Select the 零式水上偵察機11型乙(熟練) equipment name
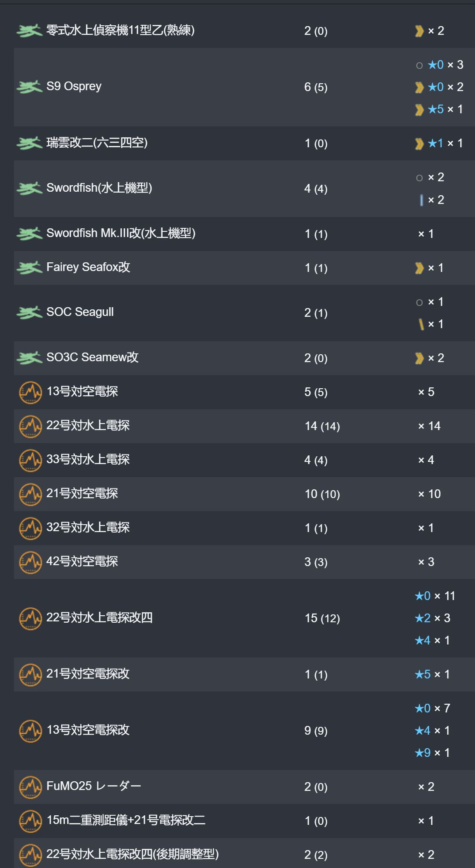The width and height of the screenshot is (475, 868). tap(120, 31)
